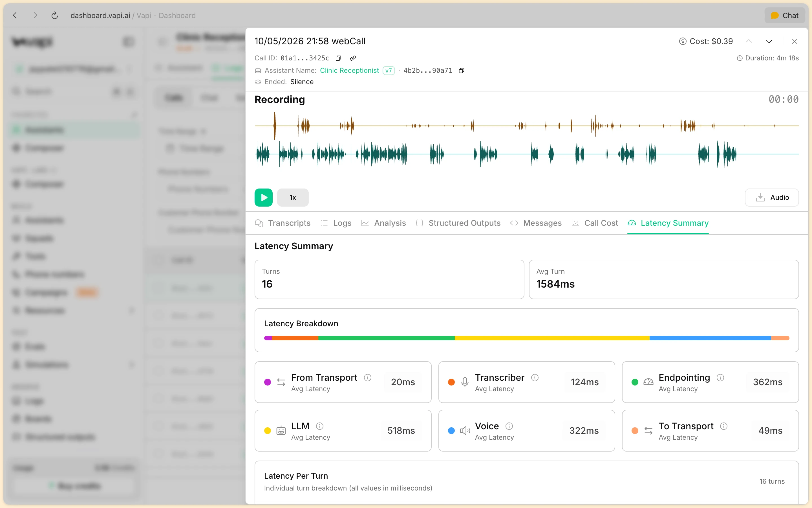The width and height of the screenshot is (812, 508).
Task: Download the Audio recording
Action: pos(772,198)
